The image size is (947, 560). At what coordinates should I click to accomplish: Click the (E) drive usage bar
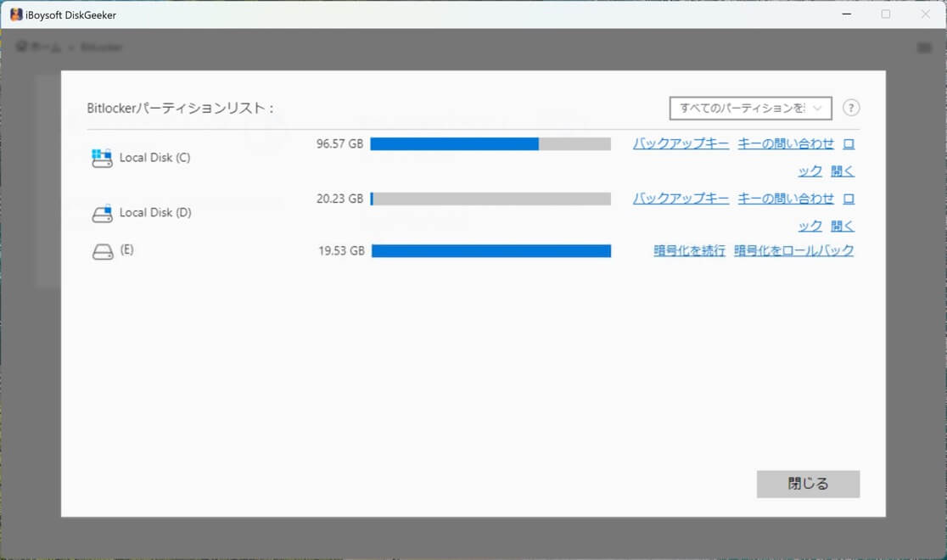tap(491, 250)
